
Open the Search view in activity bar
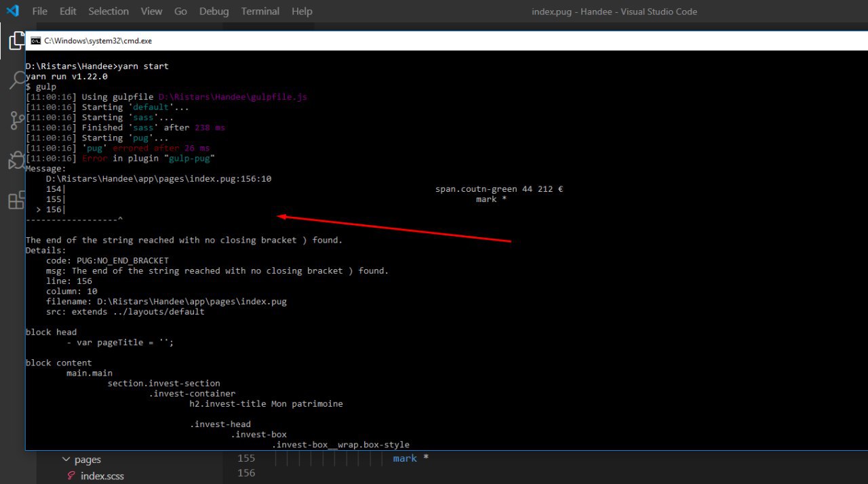click(16, 81)
